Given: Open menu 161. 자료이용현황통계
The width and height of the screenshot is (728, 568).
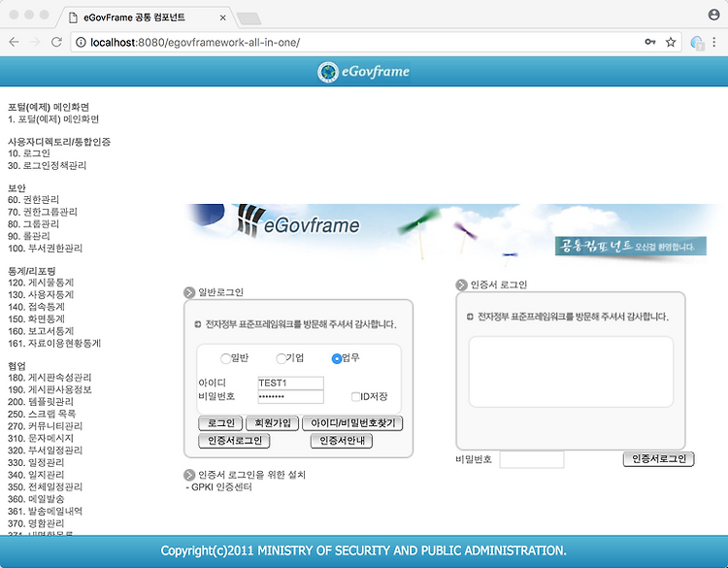Looking at the screenshot, I should pyautogui.click(x=54, y=343).
